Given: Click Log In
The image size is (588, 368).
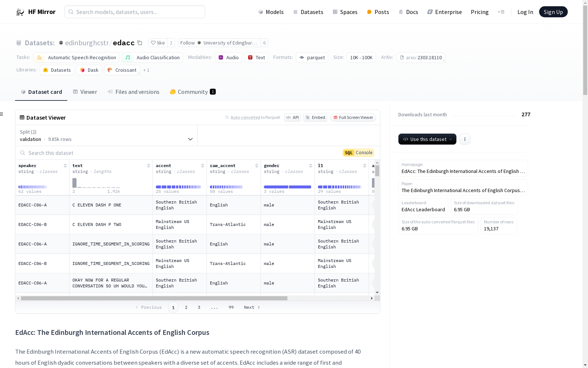Looking at the screenshot, I should 525,12.
